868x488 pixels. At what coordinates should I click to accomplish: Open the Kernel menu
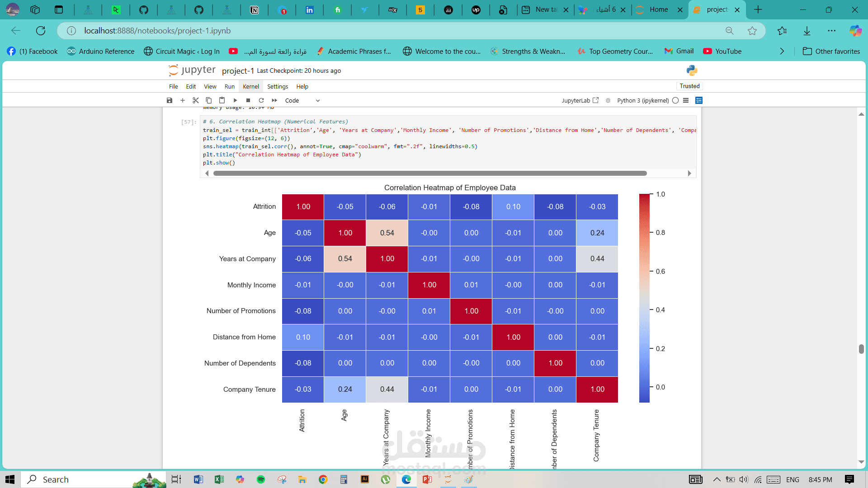[x=250, y=86]
